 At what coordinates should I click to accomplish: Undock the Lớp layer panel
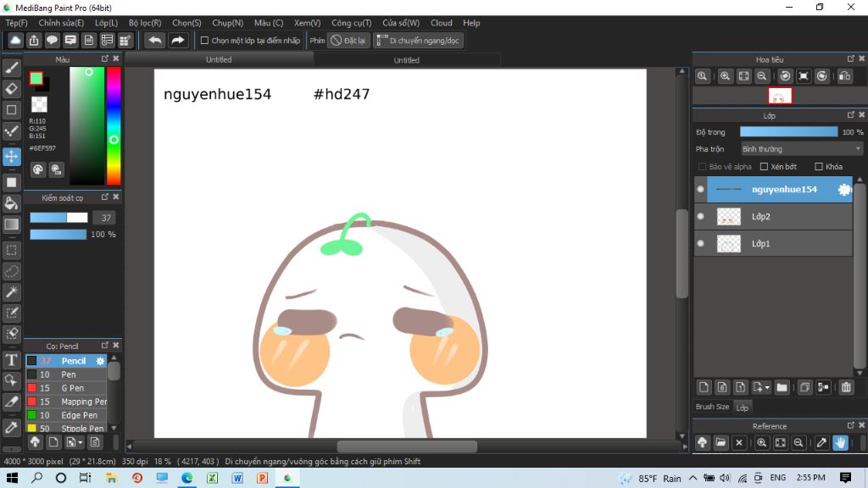(x=851, y=115)
